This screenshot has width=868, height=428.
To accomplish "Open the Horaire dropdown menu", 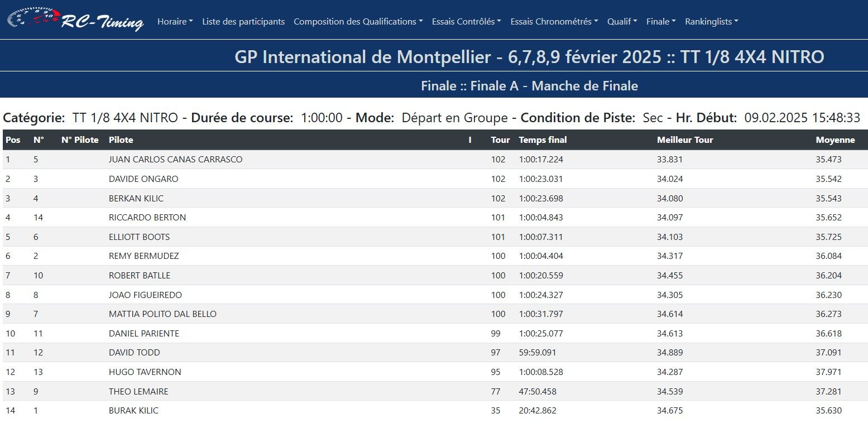I will click(x=175, y=22).
